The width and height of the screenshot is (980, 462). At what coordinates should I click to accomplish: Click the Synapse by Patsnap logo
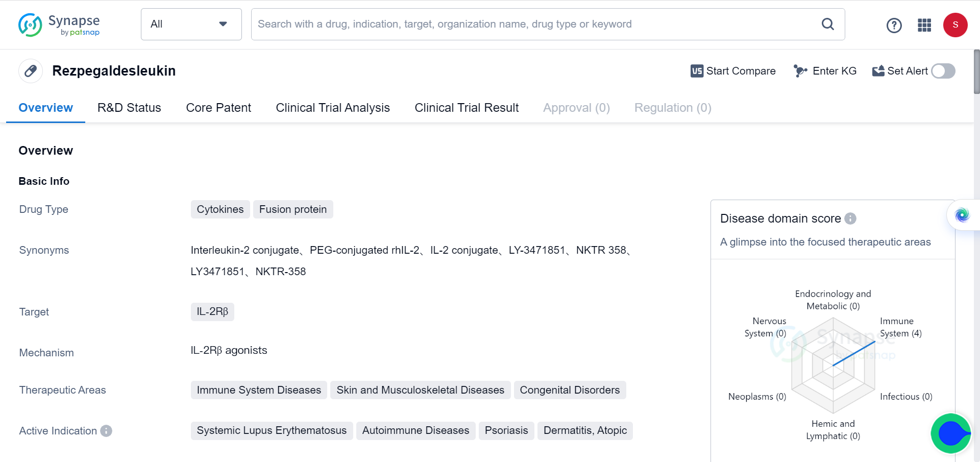coord(59,25)
